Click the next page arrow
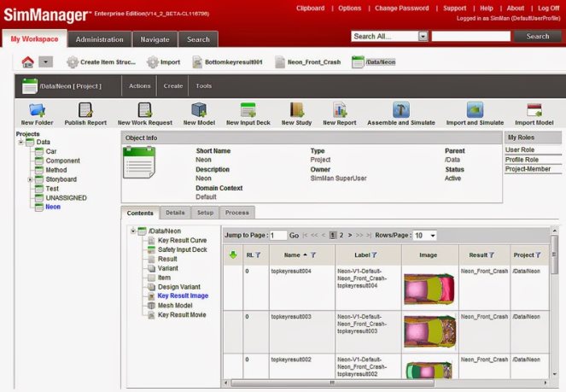Viewport: 566px width, 392px height. tap(350, 236)
